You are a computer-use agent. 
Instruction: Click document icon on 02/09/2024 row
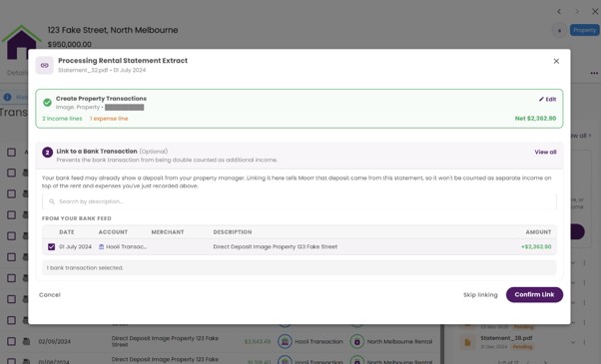pos(26,341)
